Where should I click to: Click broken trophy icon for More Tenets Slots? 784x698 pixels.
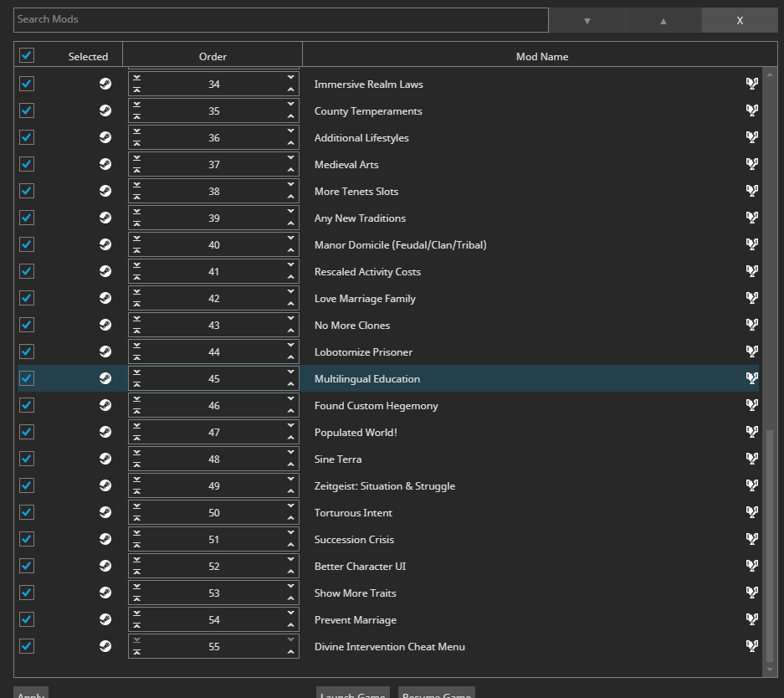tap(751, 191)
